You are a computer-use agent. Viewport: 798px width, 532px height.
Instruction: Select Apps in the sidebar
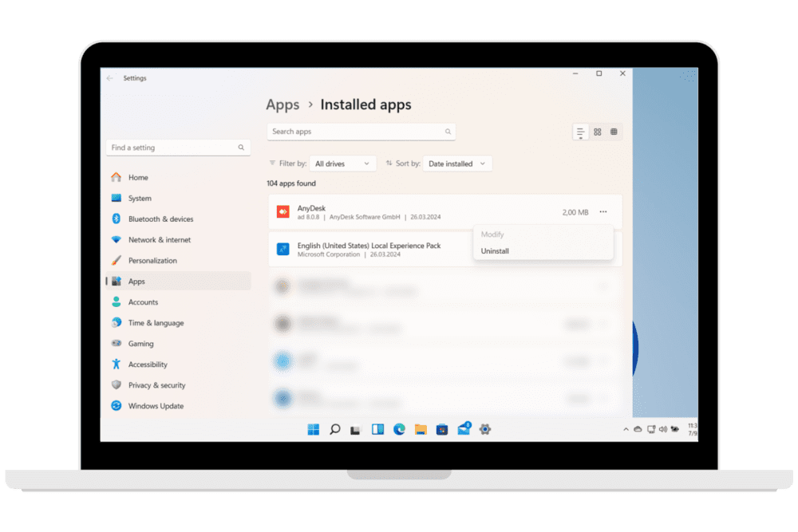point(178,282)
